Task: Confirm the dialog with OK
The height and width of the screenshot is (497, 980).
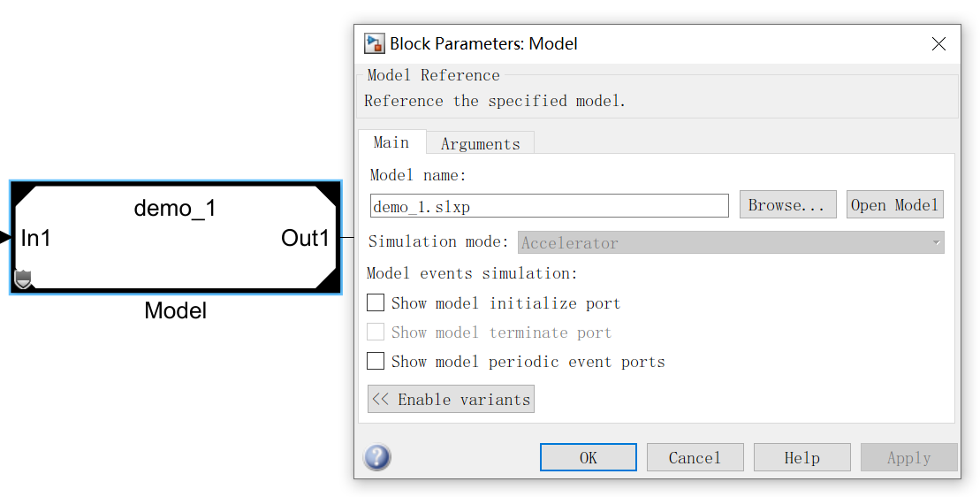Action: pyautogui.click(x=588, y=457)
